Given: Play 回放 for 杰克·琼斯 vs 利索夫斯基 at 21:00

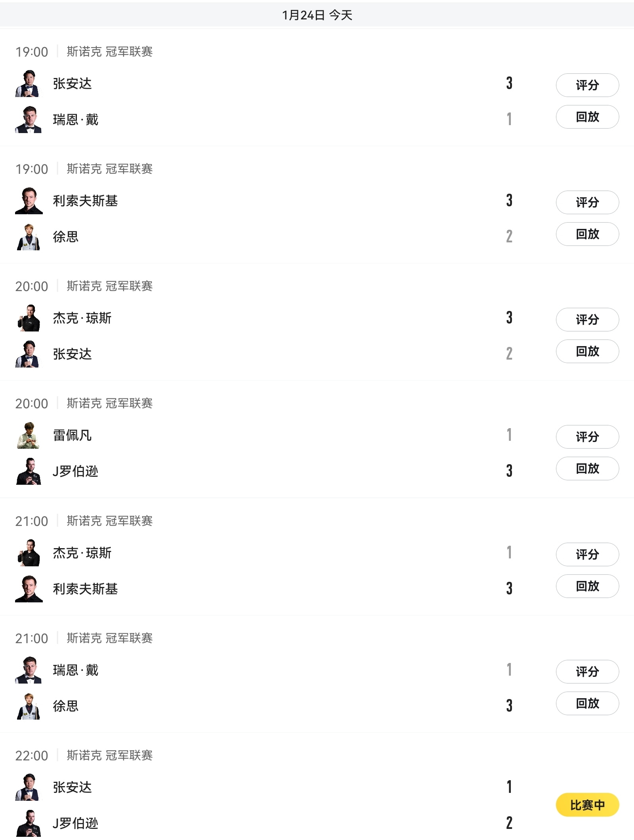Looking at the screenshot, I should coord(587,586).
